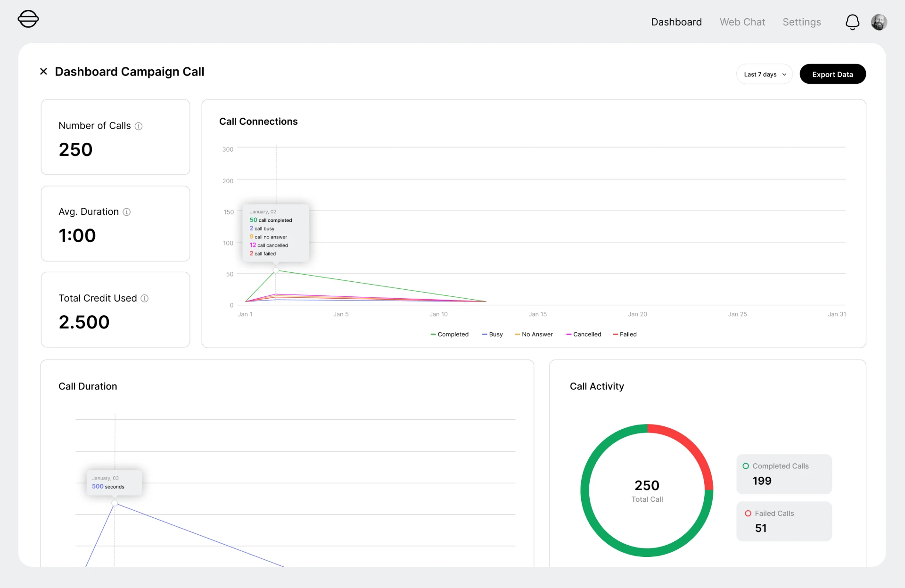Select the Failed Calls card
The height and width of the screenshot is (588, 905).
coord(784,521)
